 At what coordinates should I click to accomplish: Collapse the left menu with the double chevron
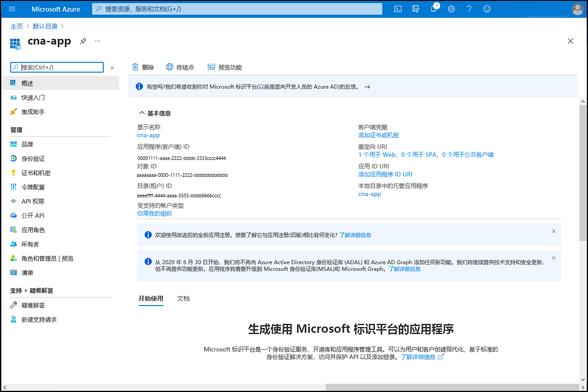click(x=112, y=68)
